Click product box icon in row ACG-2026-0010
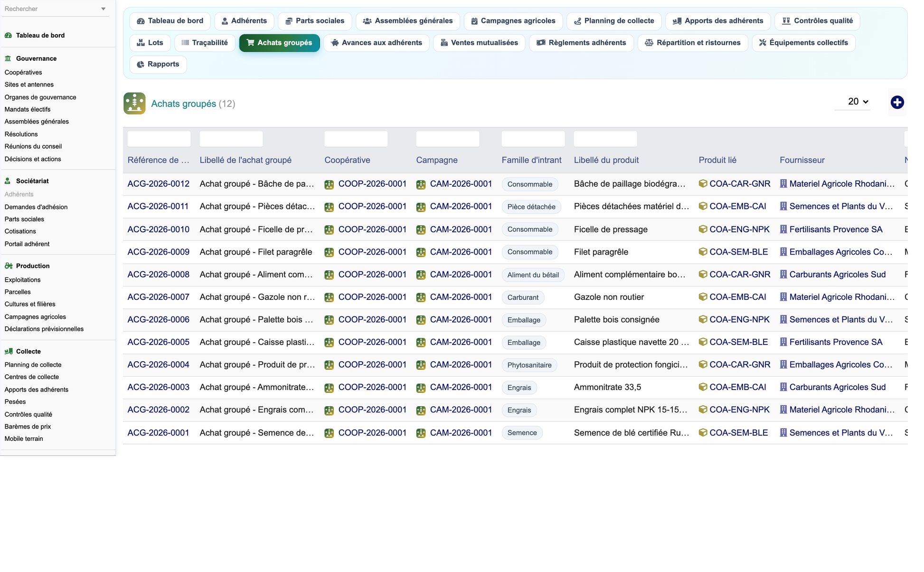 coord(703,229)
